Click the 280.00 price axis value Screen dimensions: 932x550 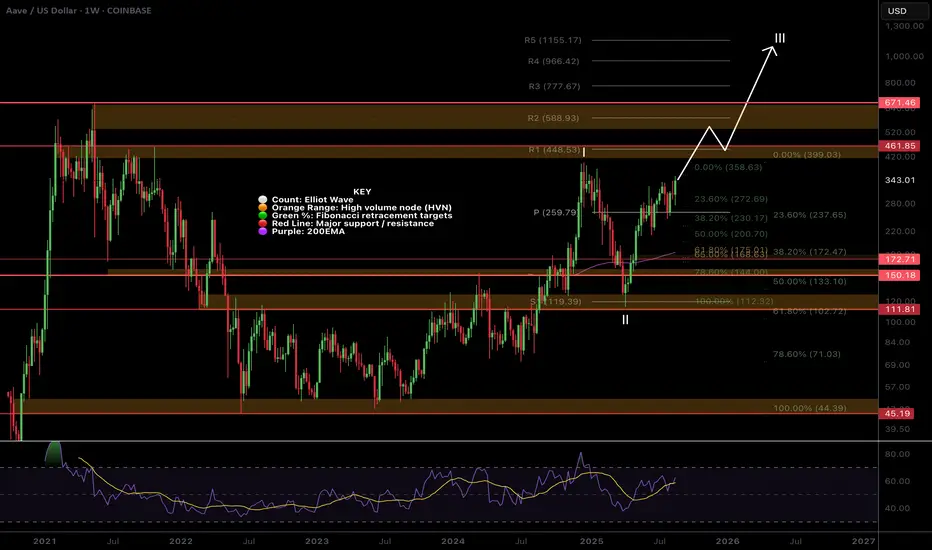899,203
